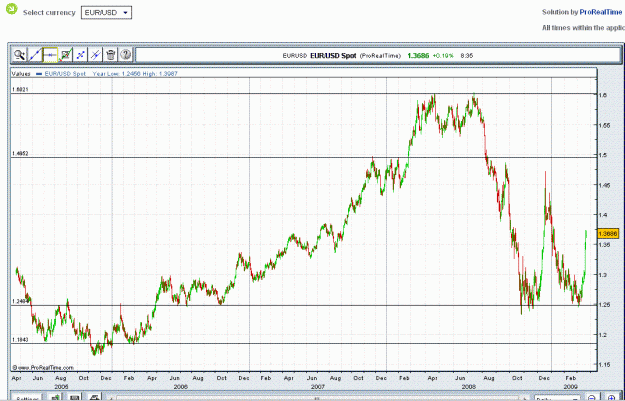Open help with the question mark icon
This screenshot has height=401, width=625.
coord(126,55)
